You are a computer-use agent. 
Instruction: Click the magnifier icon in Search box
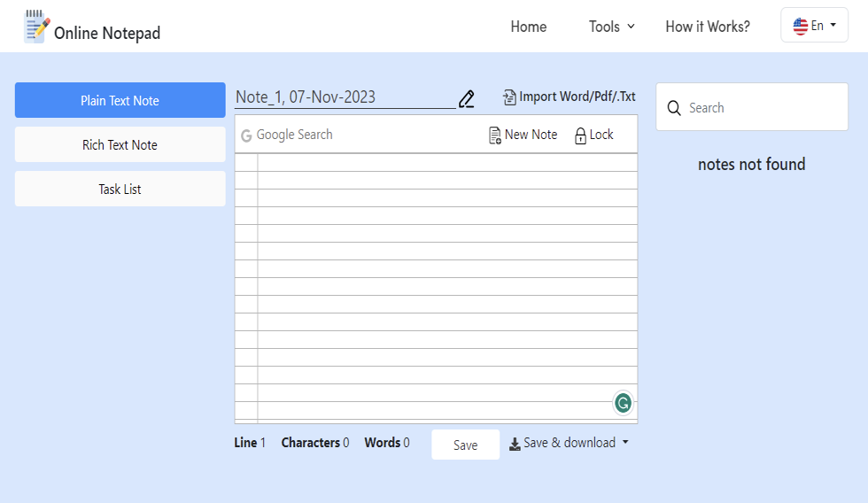pos(674,108)
